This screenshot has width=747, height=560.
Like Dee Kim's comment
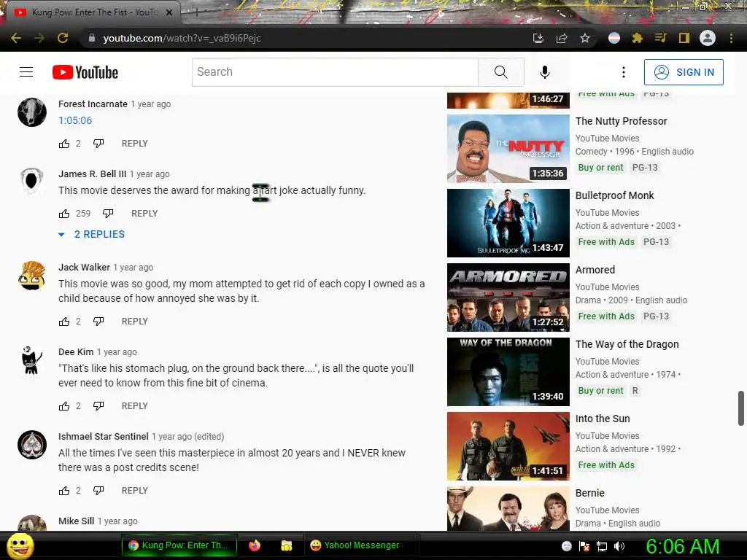coord(64,406)
